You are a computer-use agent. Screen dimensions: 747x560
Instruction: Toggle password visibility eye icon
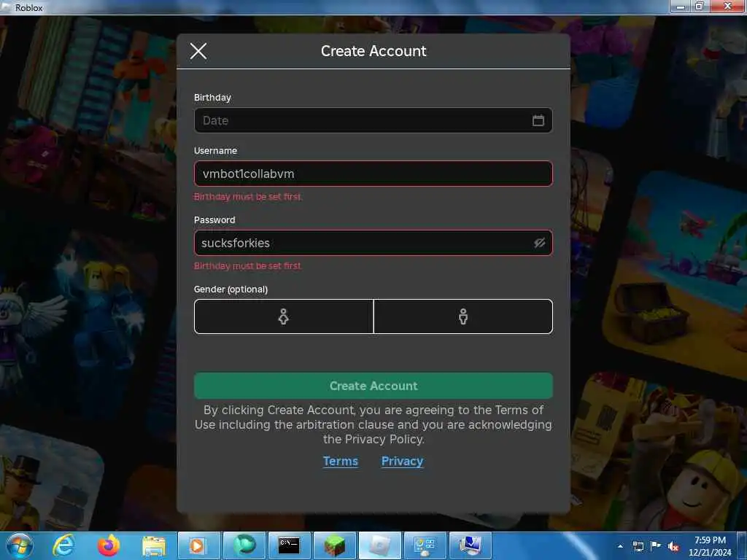point(539,243)
